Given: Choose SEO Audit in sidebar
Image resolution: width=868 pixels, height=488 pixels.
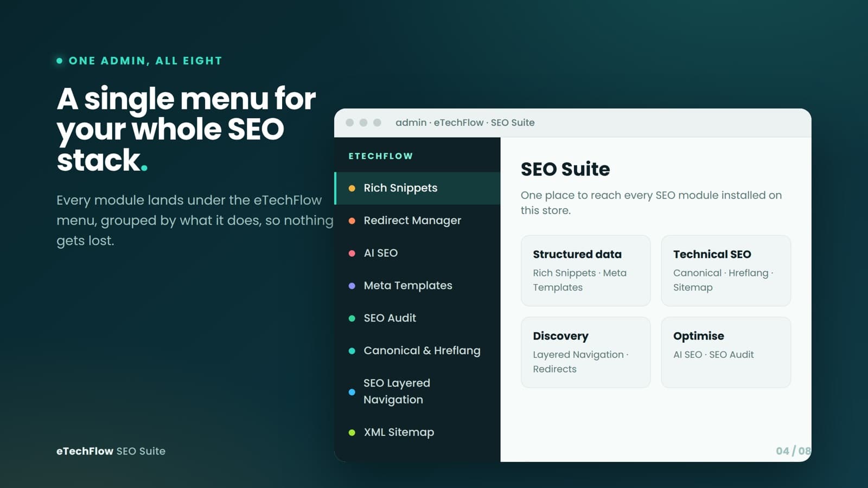Looking at the screenshot, I should pos(418,318).
